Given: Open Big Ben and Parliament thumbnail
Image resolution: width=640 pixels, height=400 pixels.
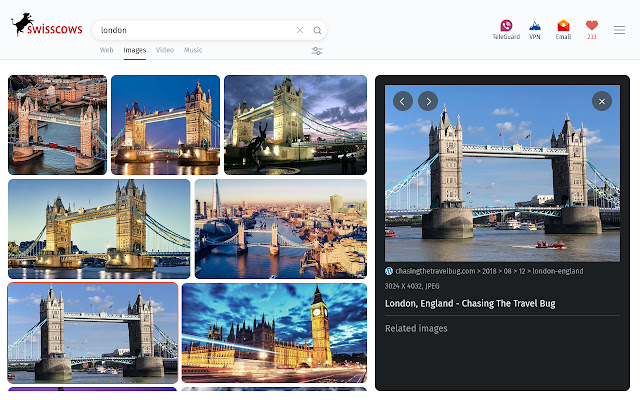Looking at the screenshot, I should 274,333.
